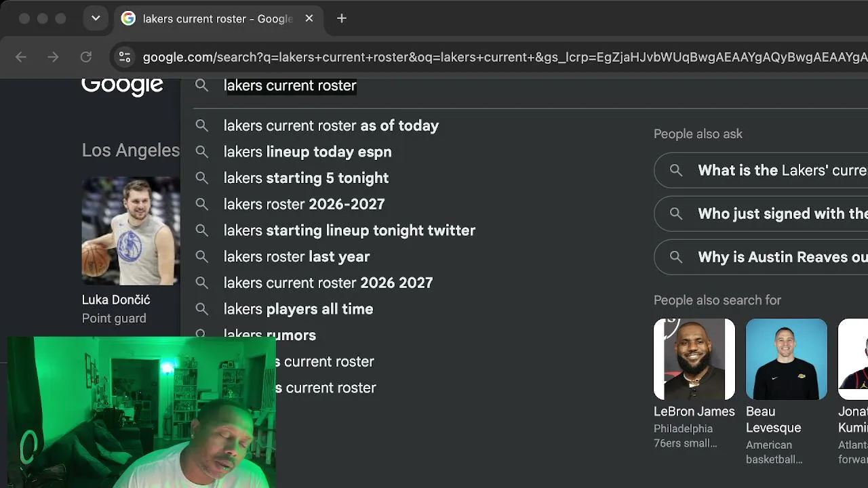868x488 pixels.
Task: Click the magnifier icon in the search box
Action: click(201, 85)
